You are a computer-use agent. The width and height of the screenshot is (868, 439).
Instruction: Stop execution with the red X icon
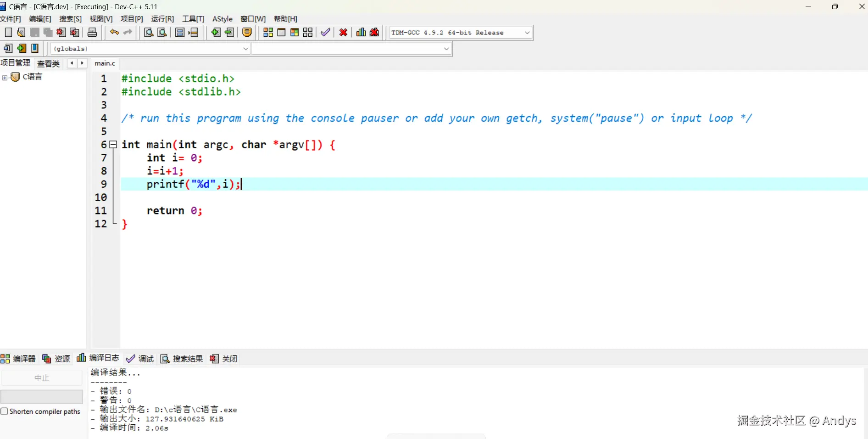click(x=343, y=32)
